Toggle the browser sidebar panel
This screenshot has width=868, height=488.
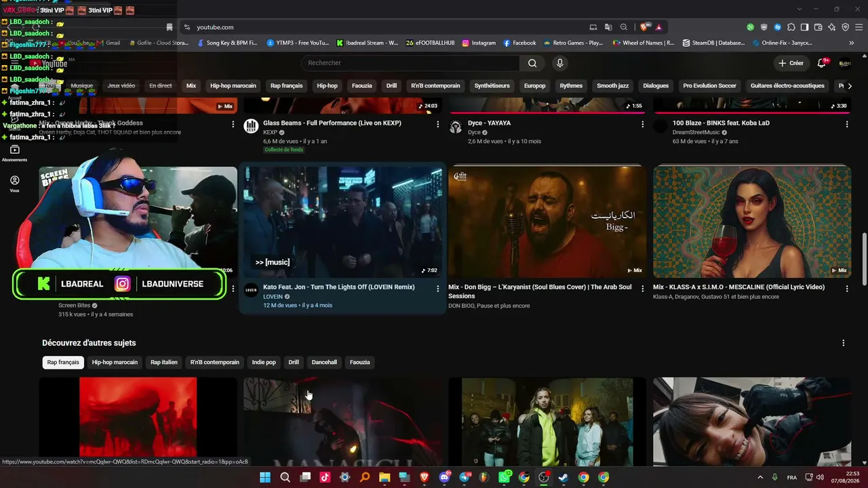pos(804,27)
